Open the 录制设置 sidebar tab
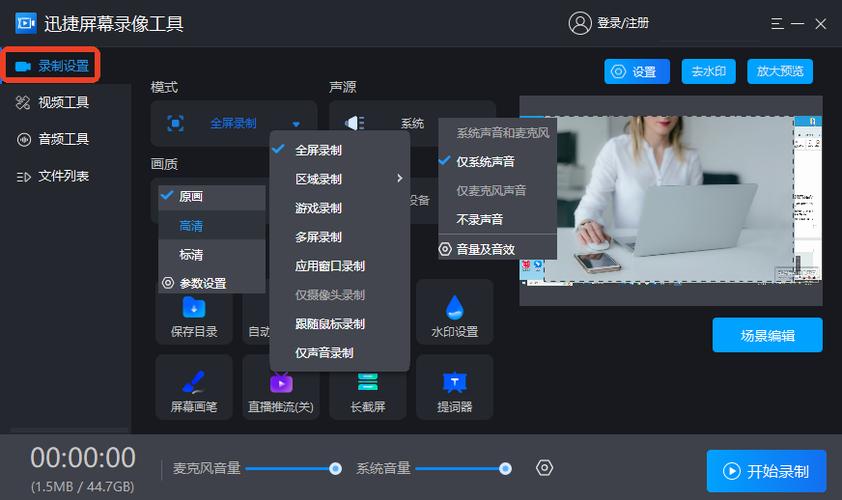Screen dimensions: 842x500 click(x=52, y=66)
